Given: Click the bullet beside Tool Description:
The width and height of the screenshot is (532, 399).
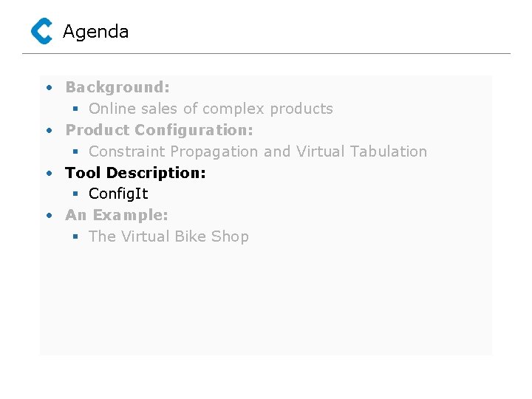Looking at the screenshot, I should [50, 174].
